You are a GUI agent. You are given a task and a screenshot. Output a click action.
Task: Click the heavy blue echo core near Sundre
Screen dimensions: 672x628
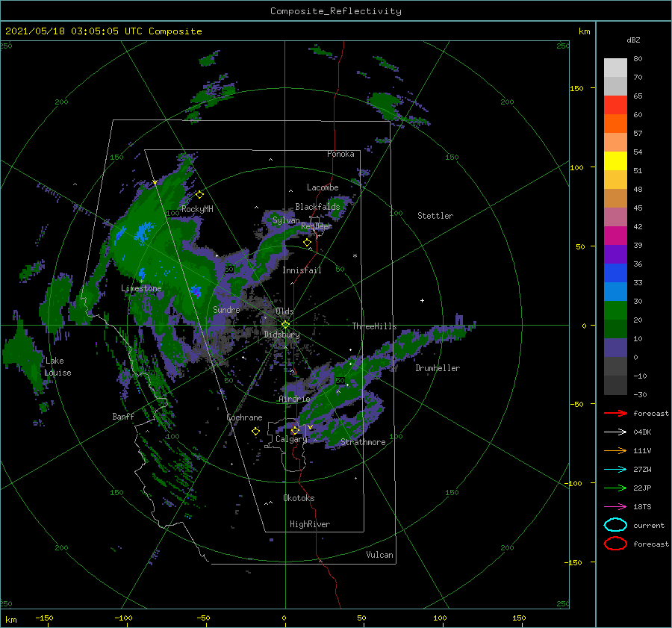(196, 291)
